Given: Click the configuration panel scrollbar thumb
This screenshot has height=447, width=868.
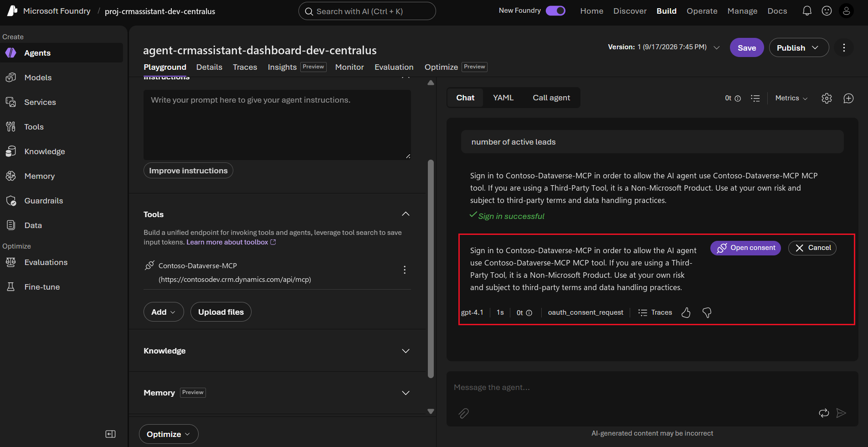Looking at the screenshot, I should coord(431,269).
